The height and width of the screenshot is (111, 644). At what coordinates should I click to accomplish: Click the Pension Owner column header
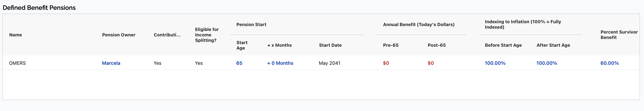(119, 35)
